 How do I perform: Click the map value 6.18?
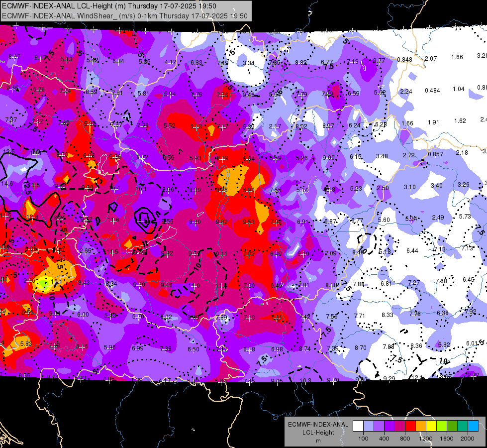(x=249, y=349)
